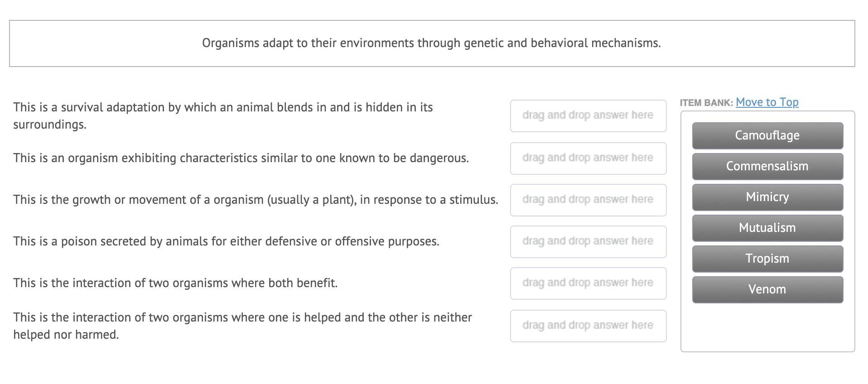Click the ITEM BANK label
Viewport: 868px width, 384px height.
point(706,103)
